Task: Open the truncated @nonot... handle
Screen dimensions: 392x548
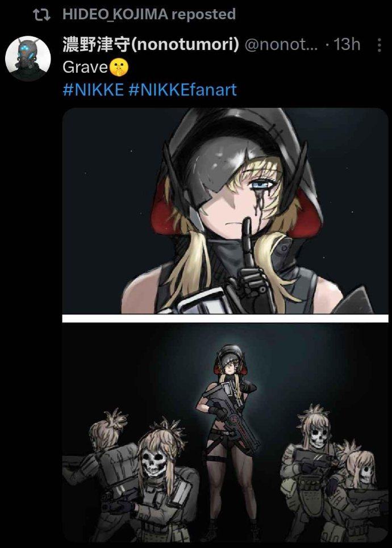Action: [281, 44]
